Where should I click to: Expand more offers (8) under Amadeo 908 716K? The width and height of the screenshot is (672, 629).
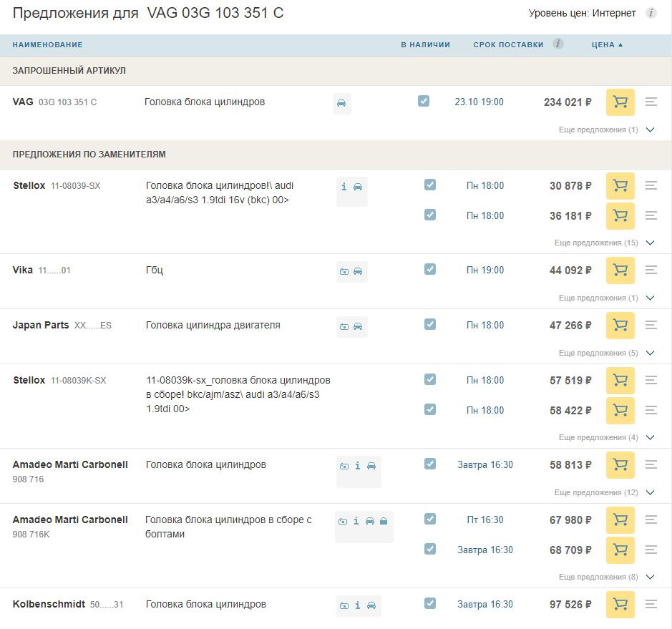click(x=606, y=577)
